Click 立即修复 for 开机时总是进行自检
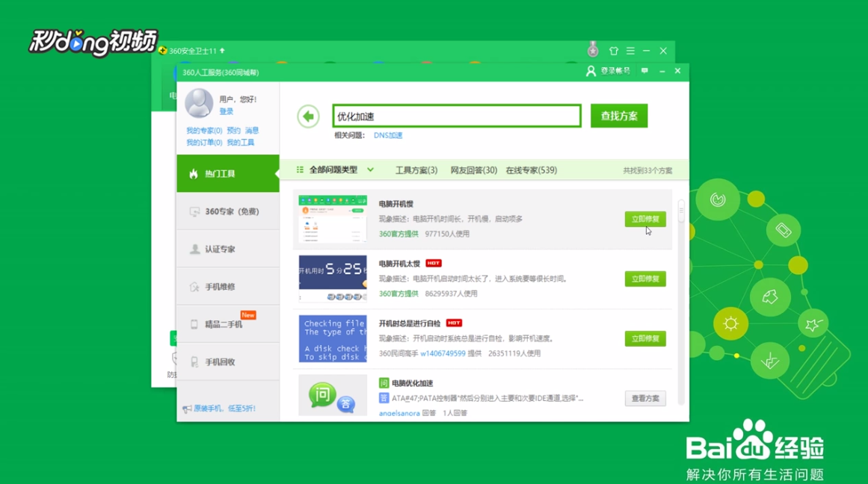This screenshot has width=868, height=484. pyautogui.click(x=645, y=338)
